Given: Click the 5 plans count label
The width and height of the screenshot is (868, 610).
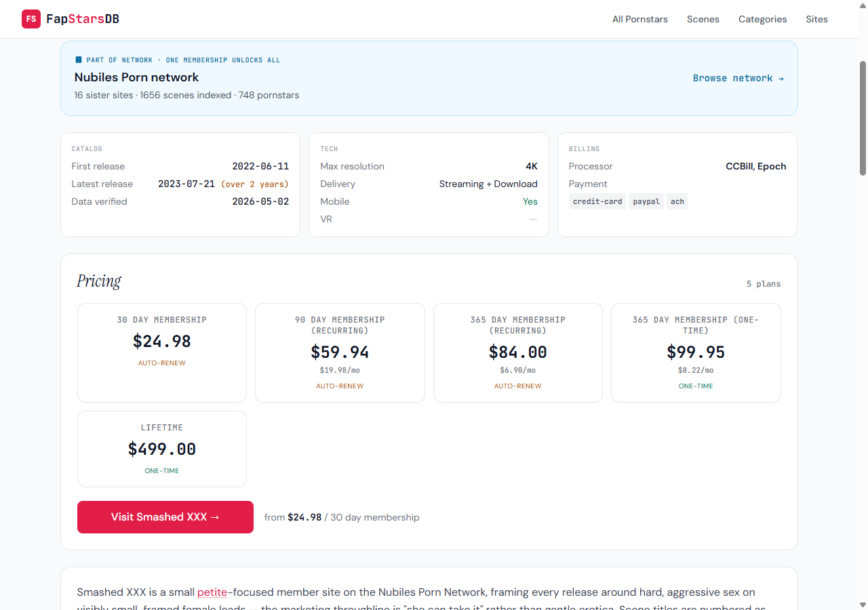Looking at the screenshot, I should pos(764,284).
